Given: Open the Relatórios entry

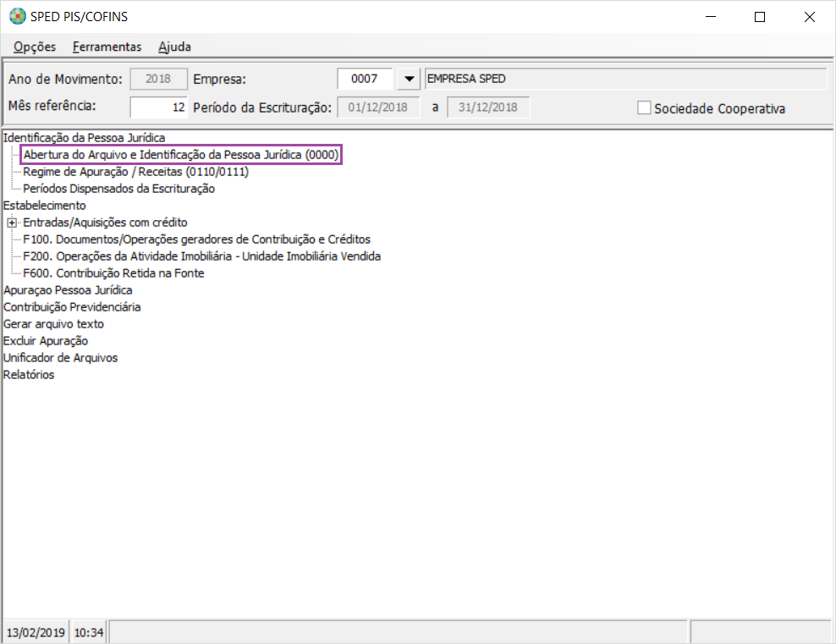Looking at the screenshot, I should 29,375.
